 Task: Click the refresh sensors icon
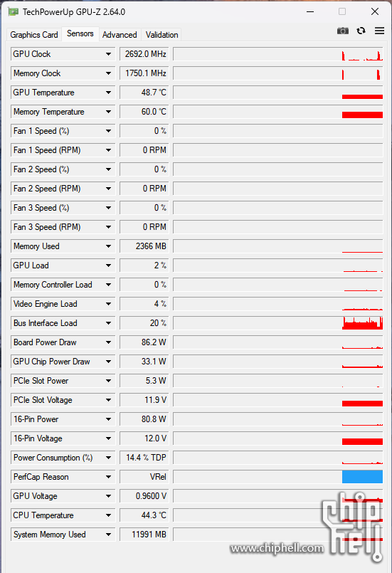(361, 31)
